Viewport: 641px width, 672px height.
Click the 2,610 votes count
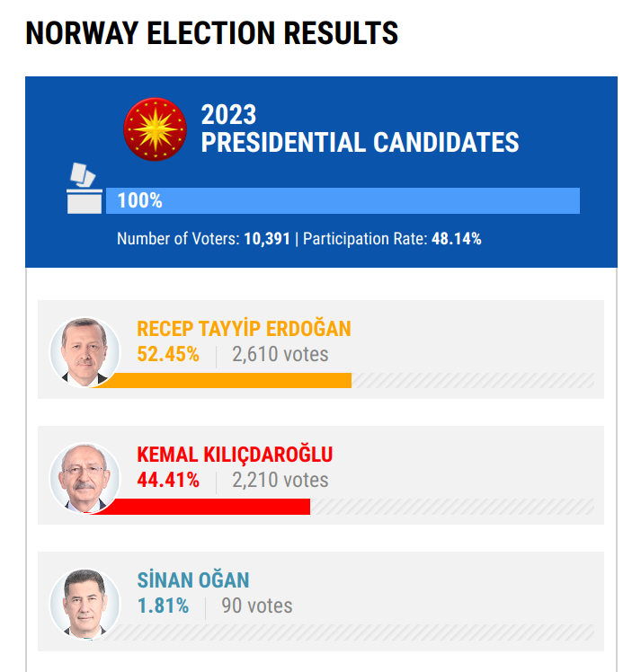pos(280,354)
